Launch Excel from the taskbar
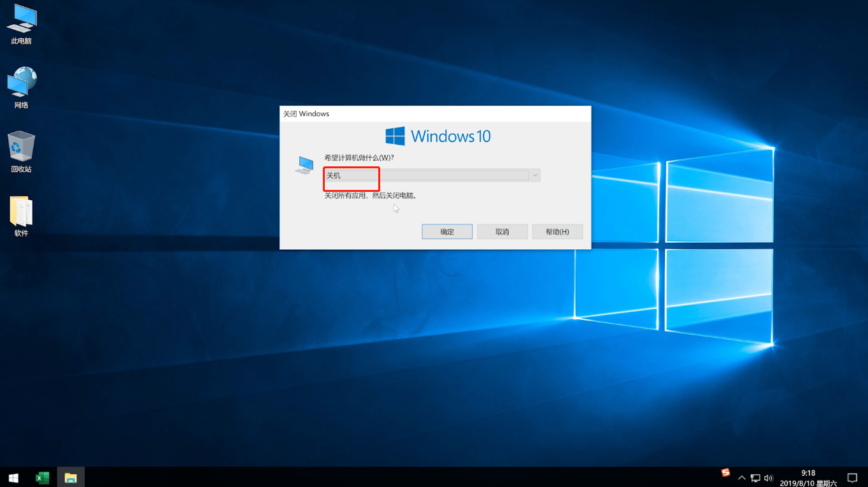 click(43, 477)
